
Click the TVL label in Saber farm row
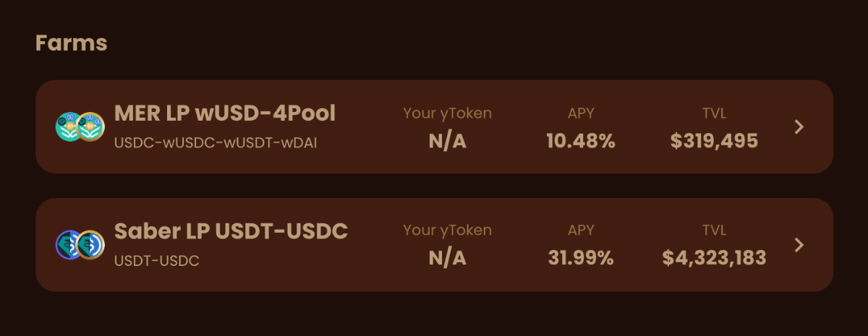(714, 231)
